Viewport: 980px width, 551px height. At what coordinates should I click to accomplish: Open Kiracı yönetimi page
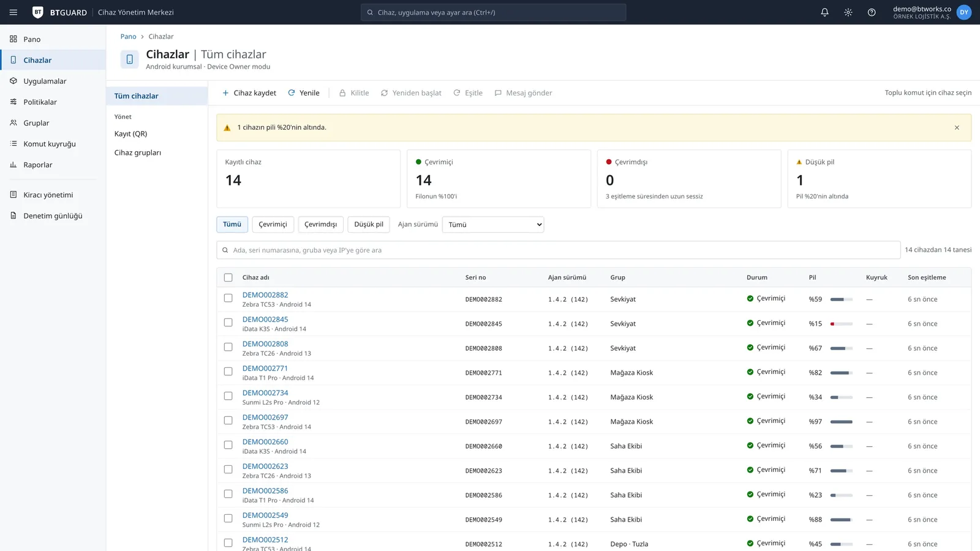(x=53, y=195)
